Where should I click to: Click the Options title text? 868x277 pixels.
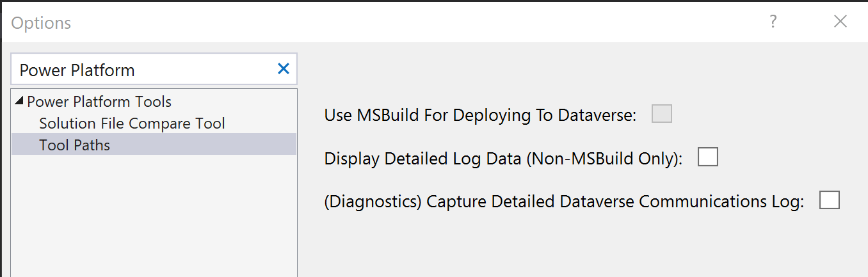(x=41, y=23)
